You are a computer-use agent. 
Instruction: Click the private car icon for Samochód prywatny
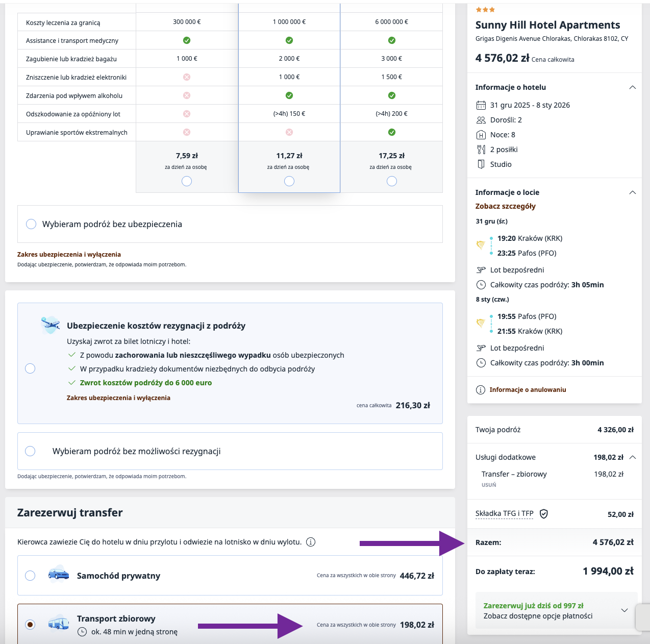(x=59, y=575)
